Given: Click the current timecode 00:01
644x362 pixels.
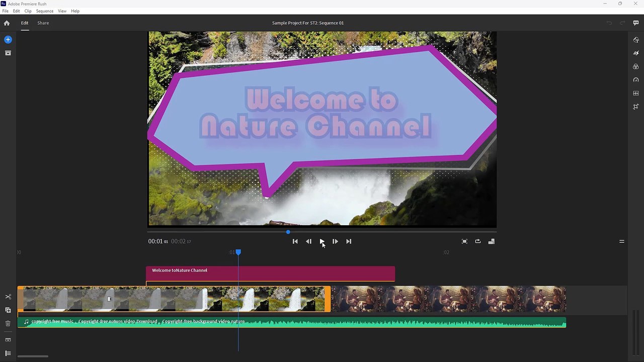Looking at the screenshot, I should 158,241.
